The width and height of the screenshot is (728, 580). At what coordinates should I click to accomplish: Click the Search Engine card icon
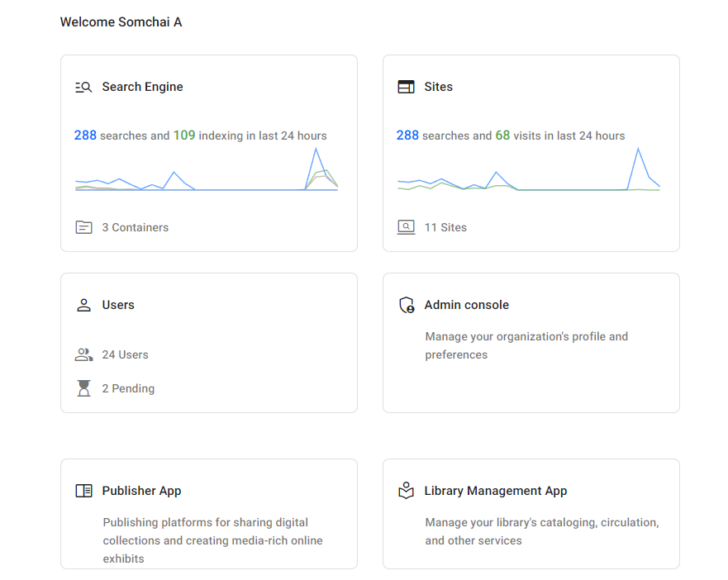point(83,87)
